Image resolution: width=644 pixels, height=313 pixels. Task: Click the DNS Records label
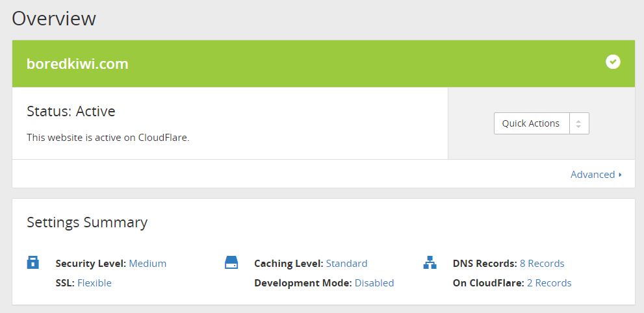(x=485, y=264)
